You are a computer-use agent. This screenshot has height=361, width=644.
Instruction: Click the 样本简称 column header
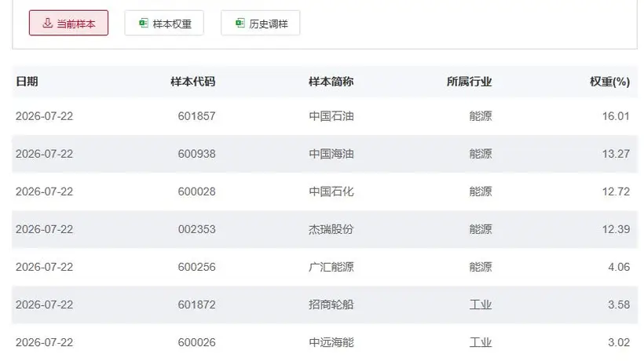point(331,82)
